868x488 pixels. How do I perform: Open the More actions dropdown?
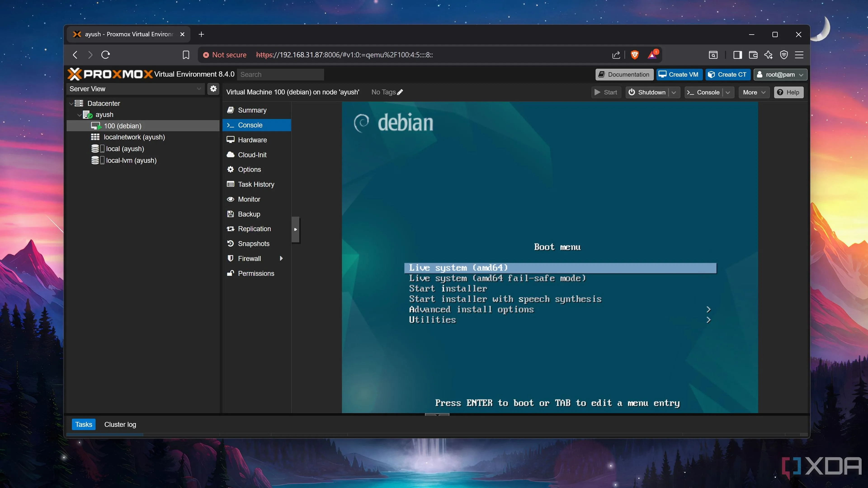754,92
